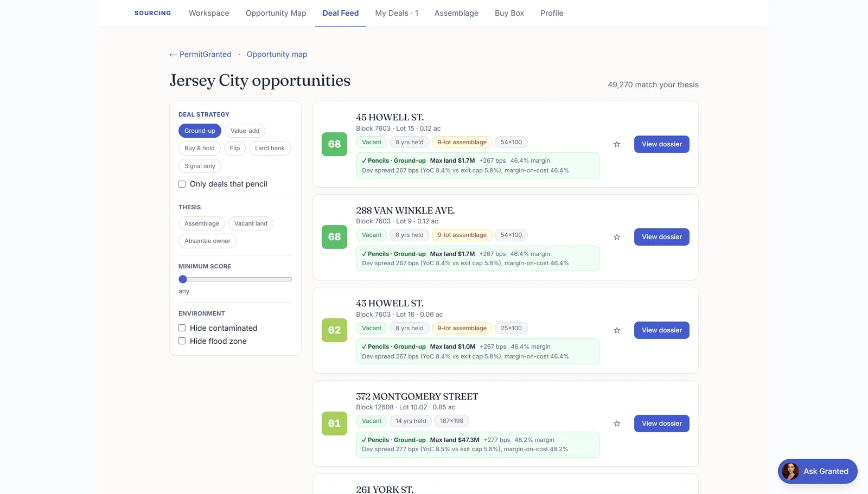Click the Max land $47.3M pencil summary
Image resolution: width=868 pixels, height=494 pixels.
pyautogui.click(x=477, y=445)
